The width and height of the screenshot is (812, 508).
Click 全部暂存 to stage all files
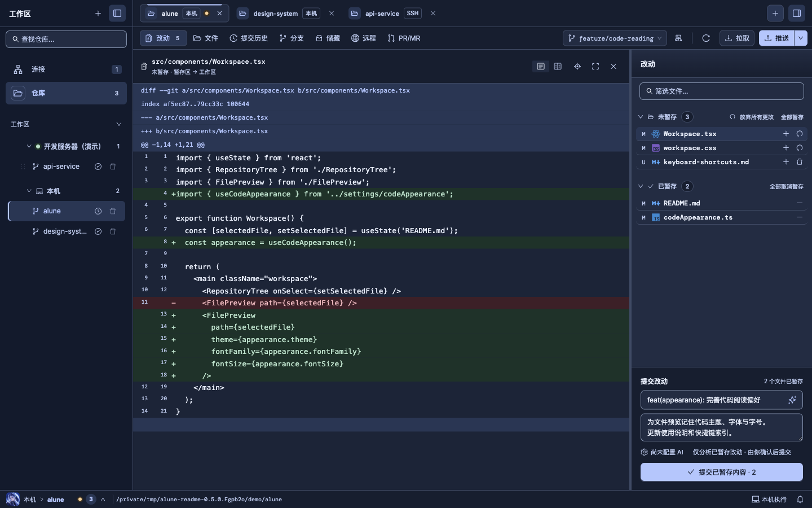[792, 117]
